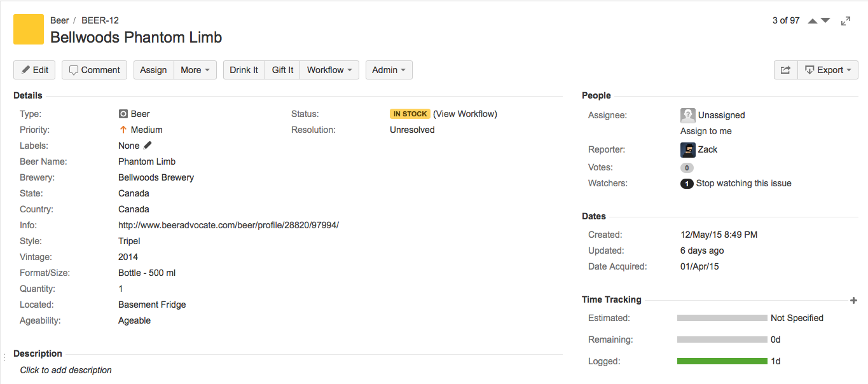
Task: Click the Quantity value 1
Action: click(x=121, y=289)
